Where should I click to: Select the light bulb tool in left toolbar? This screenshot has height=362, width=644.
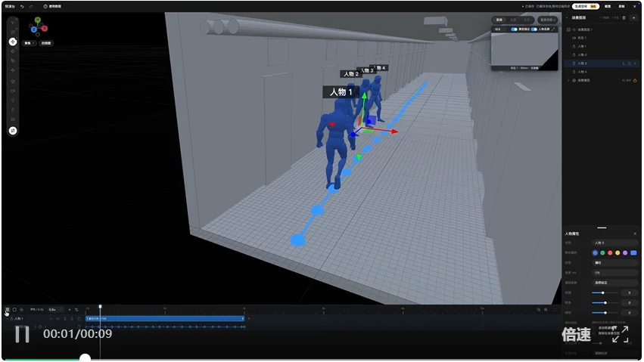13,101
